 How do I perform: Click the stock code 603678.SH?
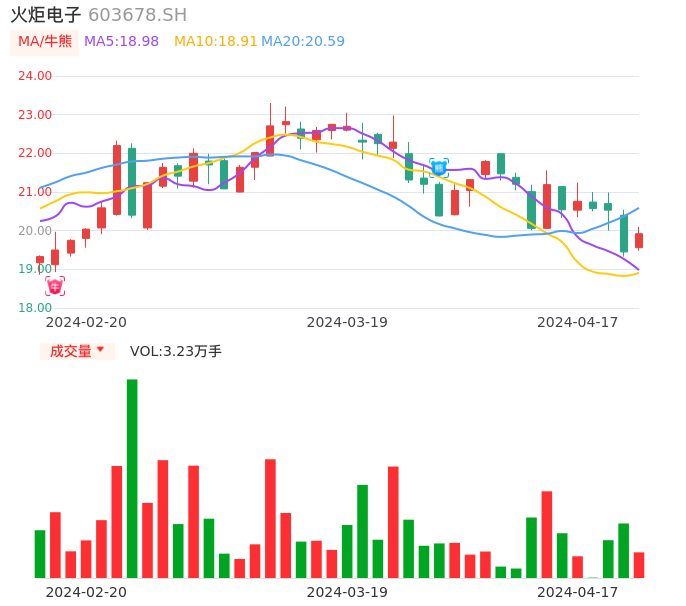pos(137,15)
